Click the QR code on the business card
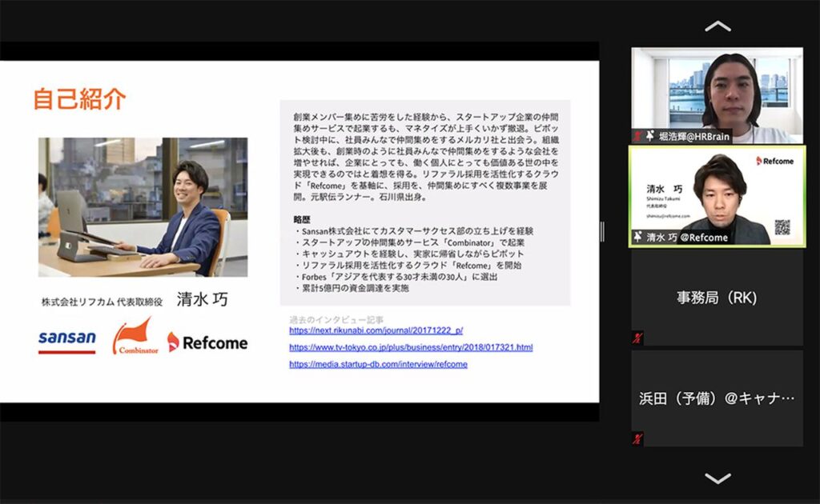The height and width of the screenshot is (504, 820). click(782, 226)
